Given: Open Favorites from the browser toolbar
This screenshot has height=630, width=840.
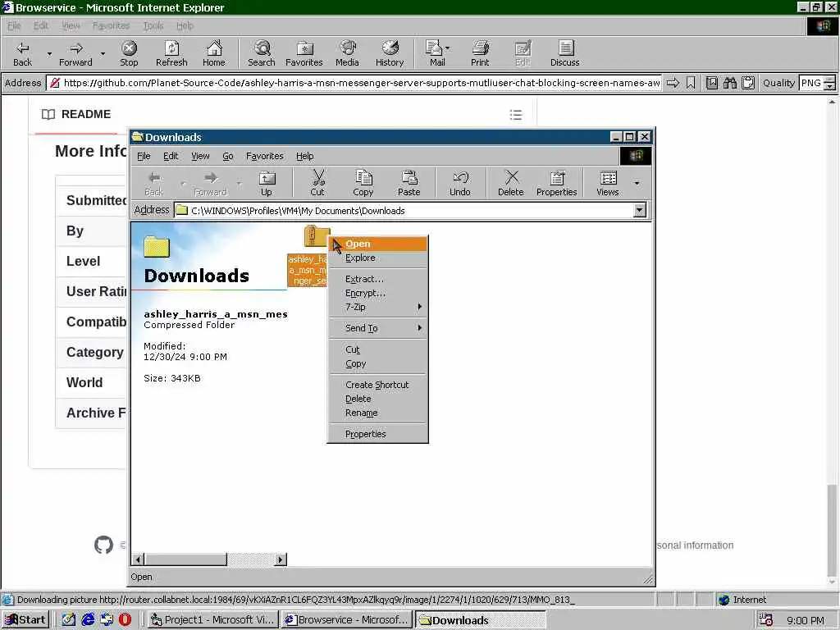Looking at the screenshot, I should (x=304, y=53).
